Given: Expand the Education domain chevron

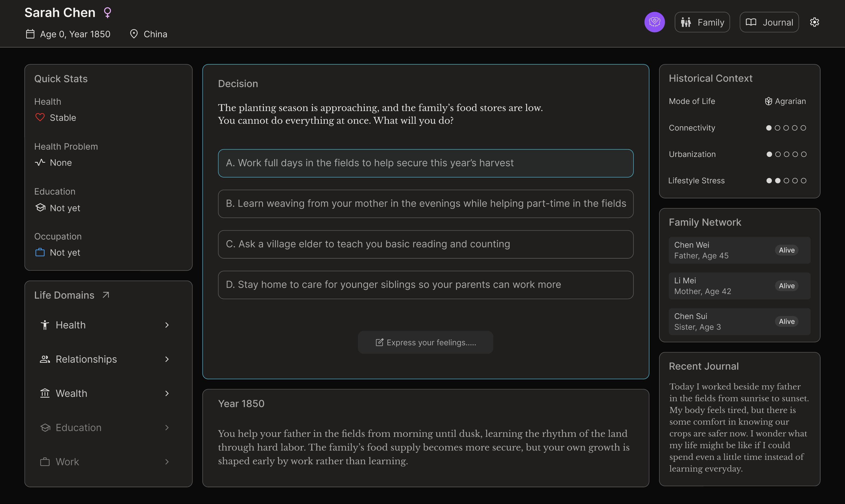Looking at the screenshot, I should pyautogui.click(x=167, y=428).
